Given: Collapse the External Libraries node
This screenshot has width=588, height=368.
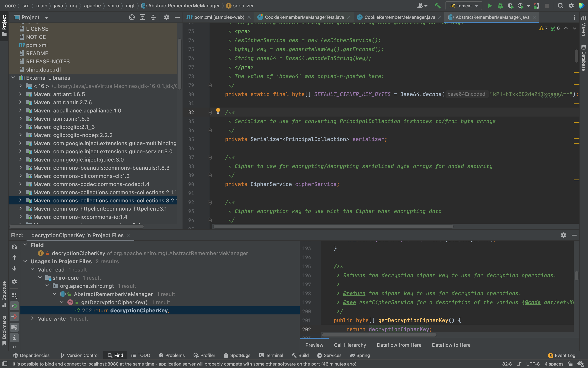Looking at the screenshot, I should [x=13, y=78].
